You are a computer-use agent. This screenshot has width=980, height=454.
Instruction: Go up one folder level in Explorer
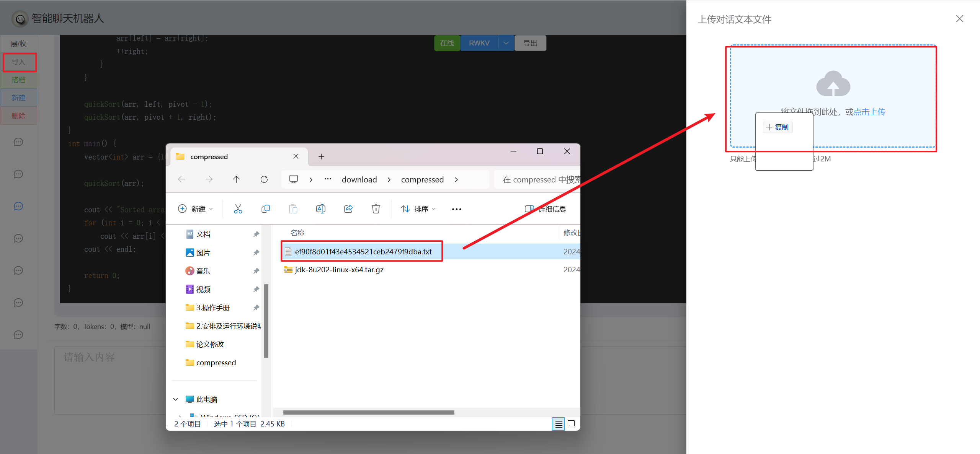point(237,179)
